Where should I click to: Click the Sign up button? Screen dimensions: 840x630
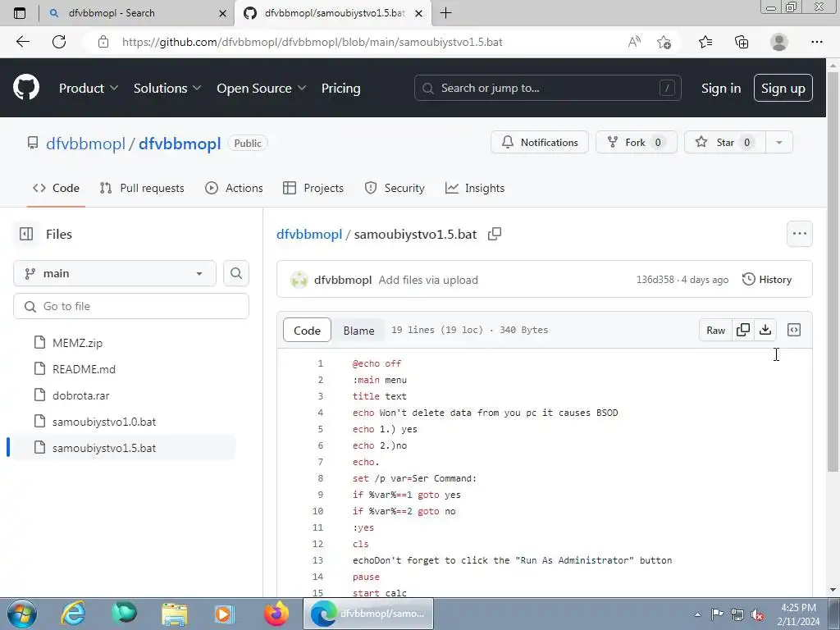pyautogui.click(x=783, y=89)
